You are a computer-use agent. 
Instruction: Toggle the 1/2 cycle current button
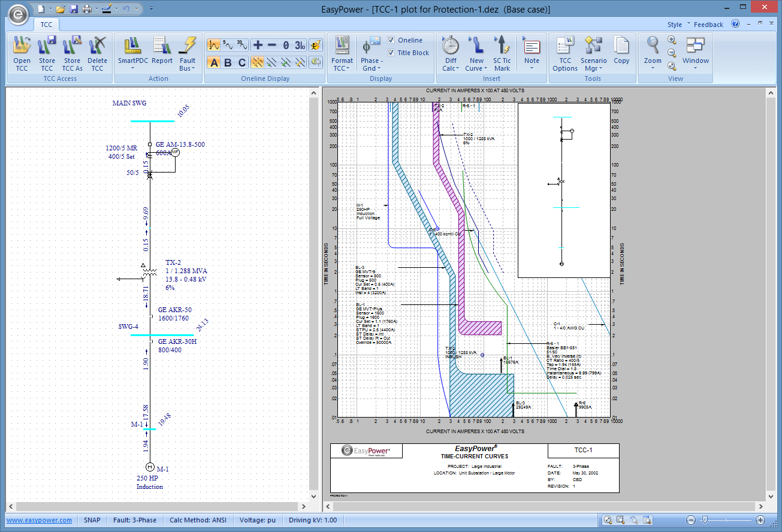click(x=214, y=45)
